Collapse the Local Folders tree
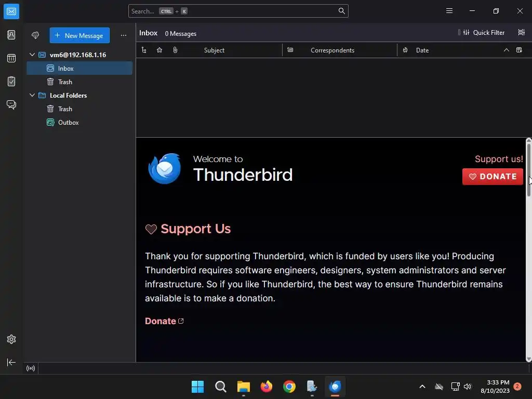Screen dimensions: 532x399 (32, 96)
